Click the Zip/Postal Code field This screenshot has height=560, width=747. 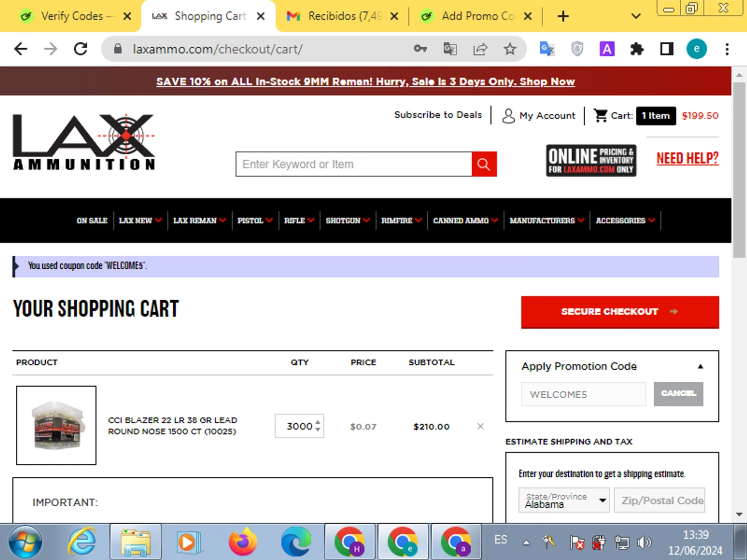tap(659, 500)
